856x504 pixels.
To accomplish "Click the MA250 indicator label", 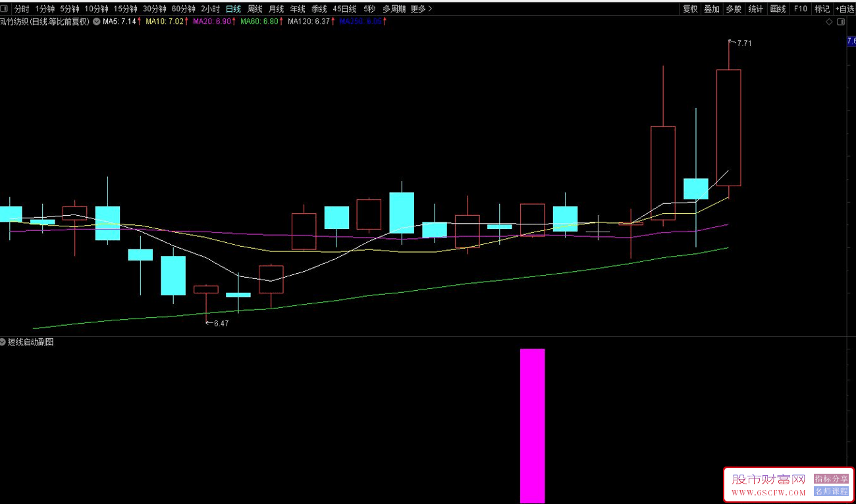I will 362,22.
